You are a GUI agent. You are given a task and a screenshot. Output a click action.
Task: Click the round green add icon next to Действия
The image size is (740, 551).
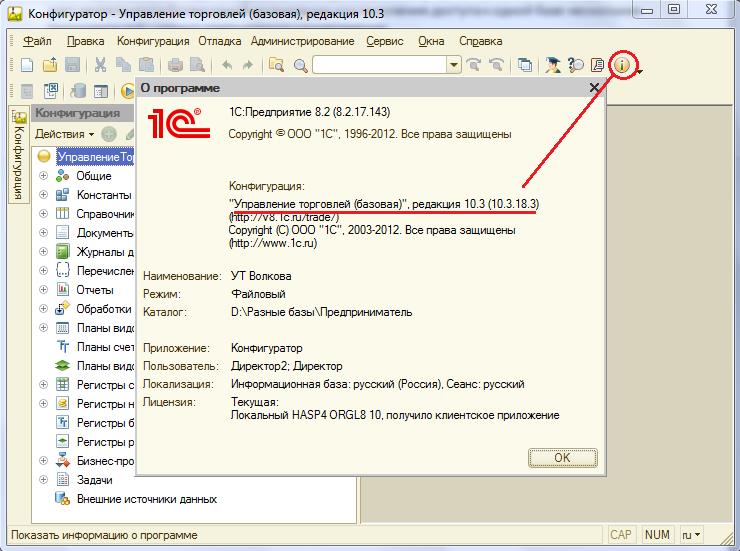click(x=109, y=134)
